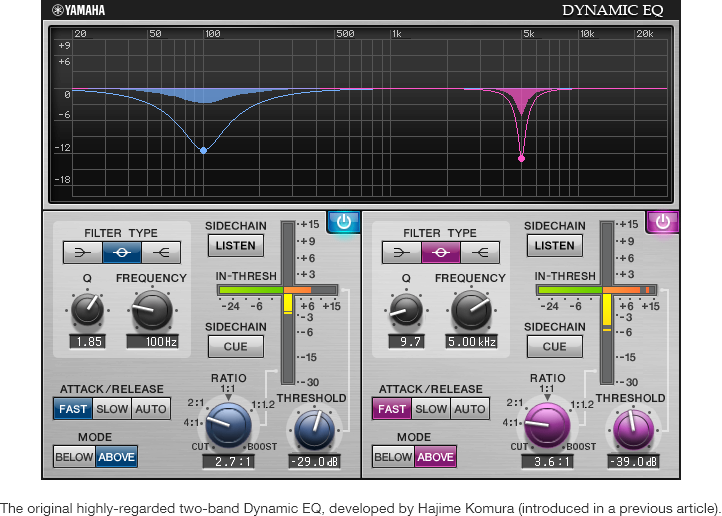Select bell filter type in magenta band
The image size is (722, 516).
(x=441, y=252)
